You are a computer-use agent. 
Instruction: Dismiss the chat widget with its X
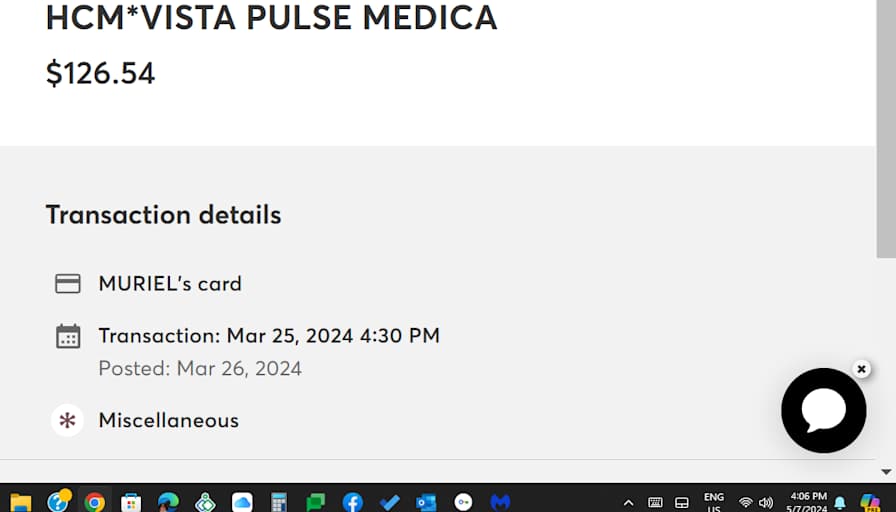(x=861, y=369)
